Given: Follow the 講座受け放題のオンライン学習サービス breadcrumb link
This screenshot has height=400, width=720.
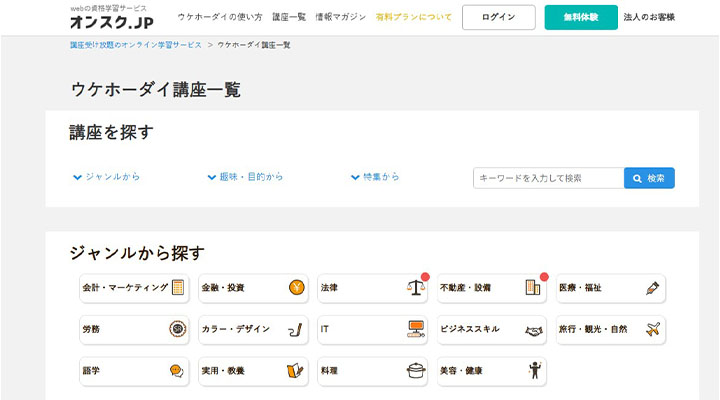Looking at the screenshot, I should (x=135, y=45).
